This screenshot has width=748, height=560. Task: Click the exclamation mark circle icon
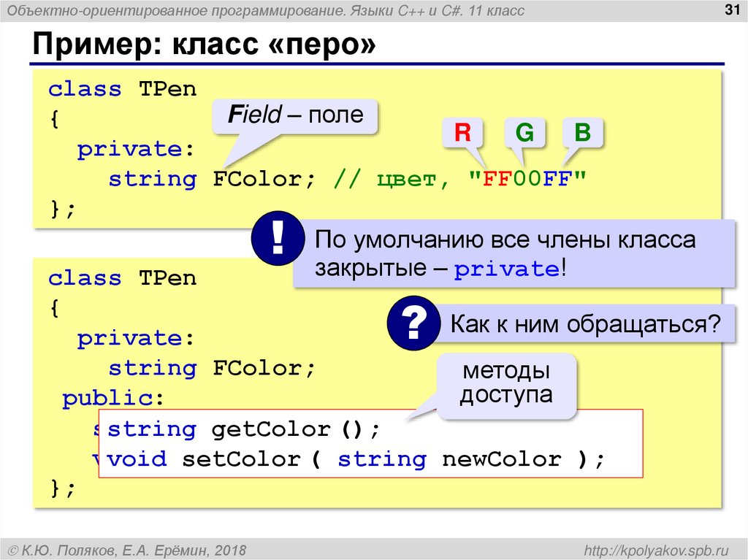(278, 239)
